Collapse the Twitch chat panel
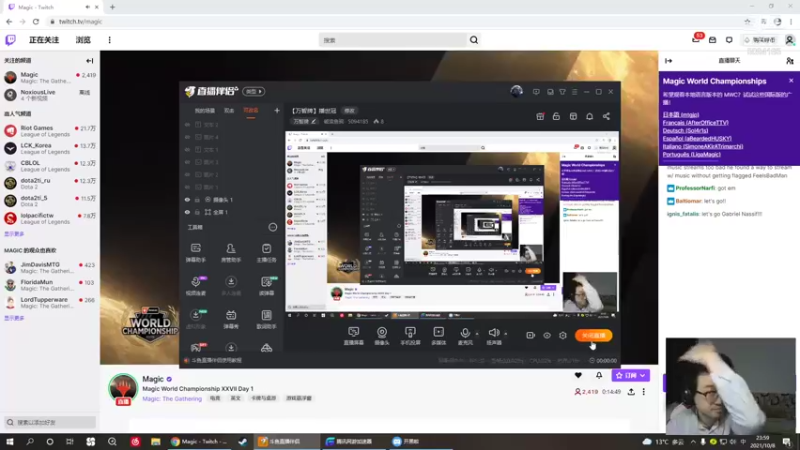 (x=668, y=61)
